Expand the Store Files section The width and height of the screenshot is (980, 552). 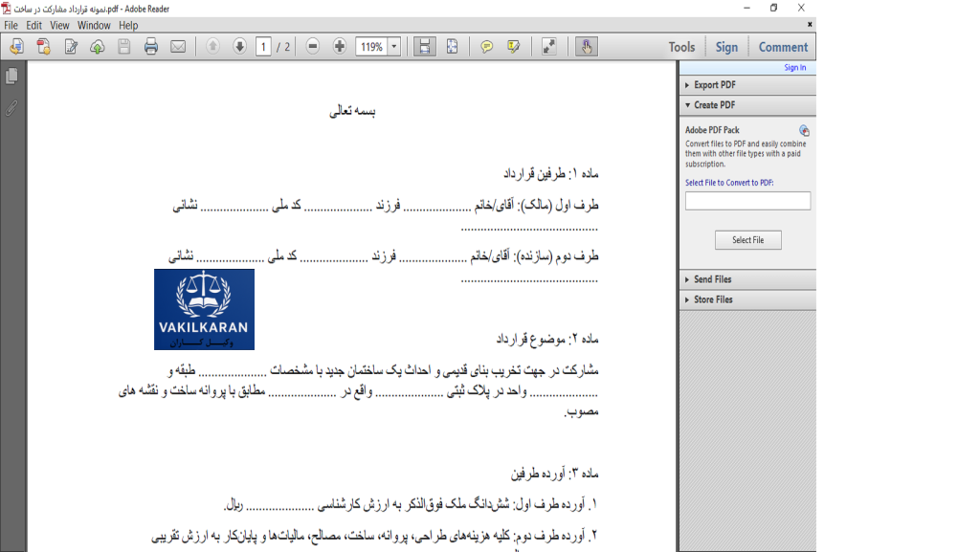click(x=713, y=299)
